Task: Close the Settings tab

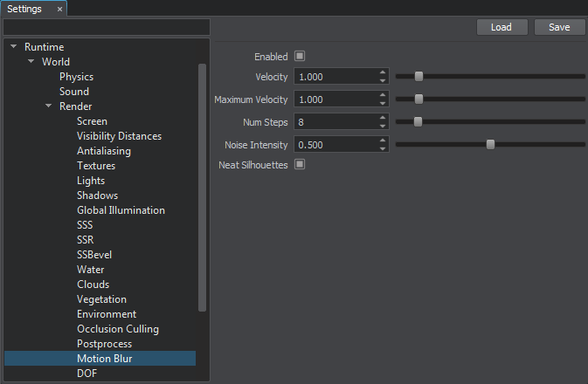Action: 59,9
